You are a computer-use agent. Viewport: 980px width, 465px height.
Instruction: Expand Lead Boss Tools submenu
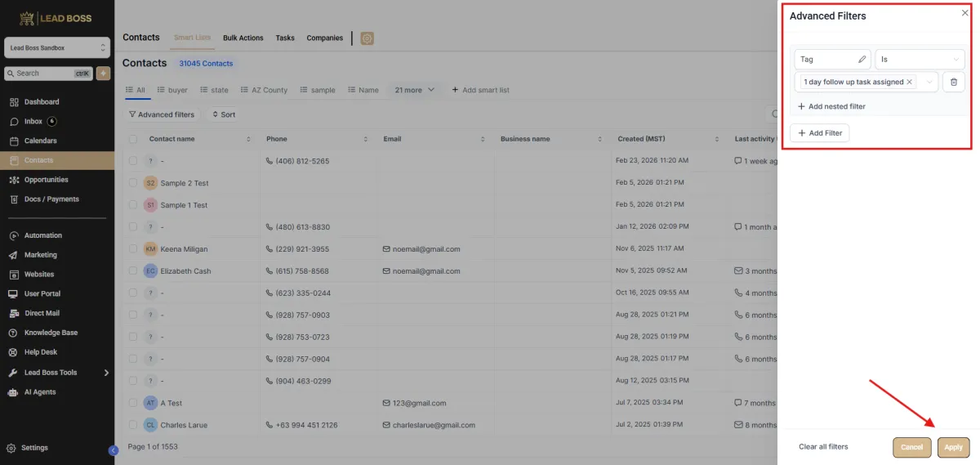click(x=106, y=373)
